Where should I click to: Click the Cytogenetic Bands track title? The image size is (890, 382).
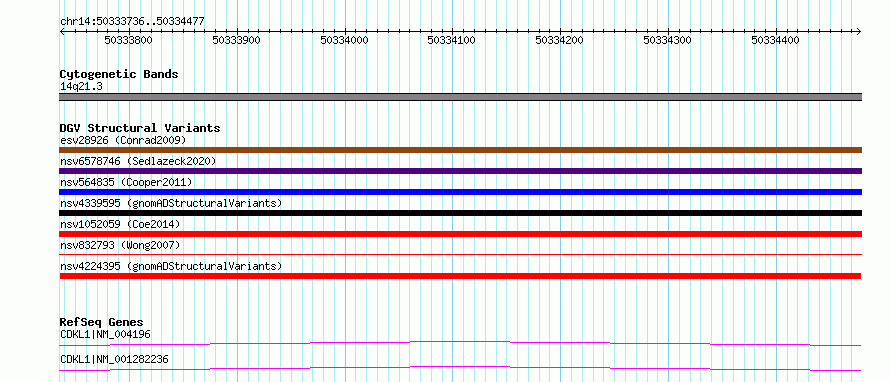pyautogui.click(x=119, y=74)
